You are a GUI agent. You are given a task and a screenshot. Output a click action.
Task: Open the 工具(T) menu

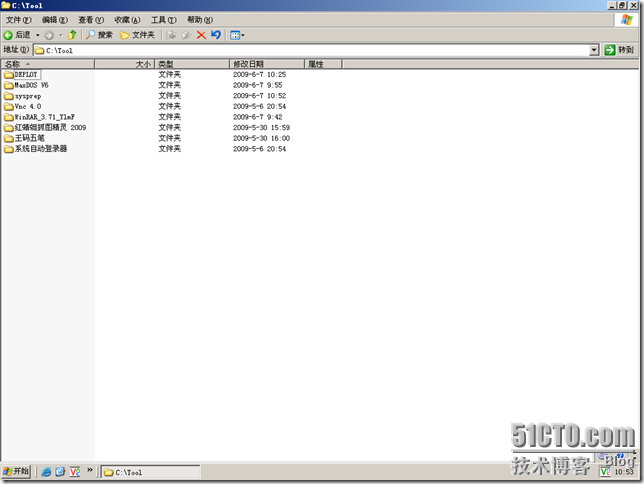163,20
